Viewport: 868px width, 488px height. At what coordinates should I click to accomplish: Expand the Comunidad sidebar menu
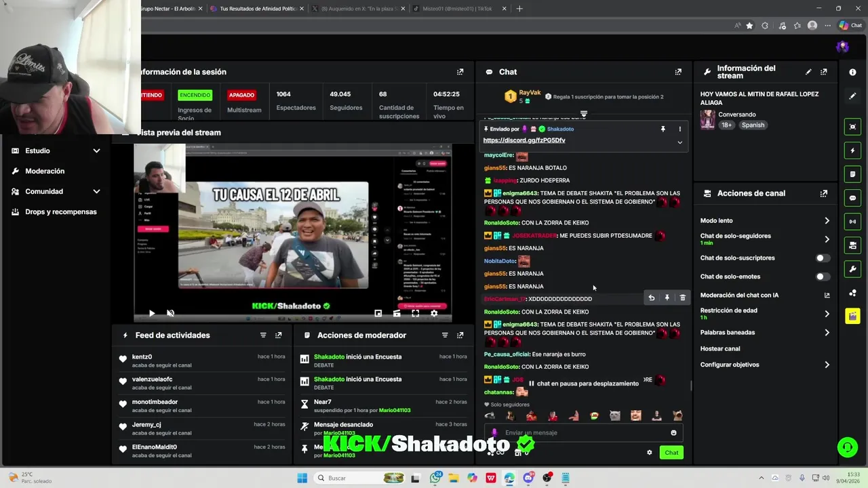pyautogui.click(x=96, y=191)
